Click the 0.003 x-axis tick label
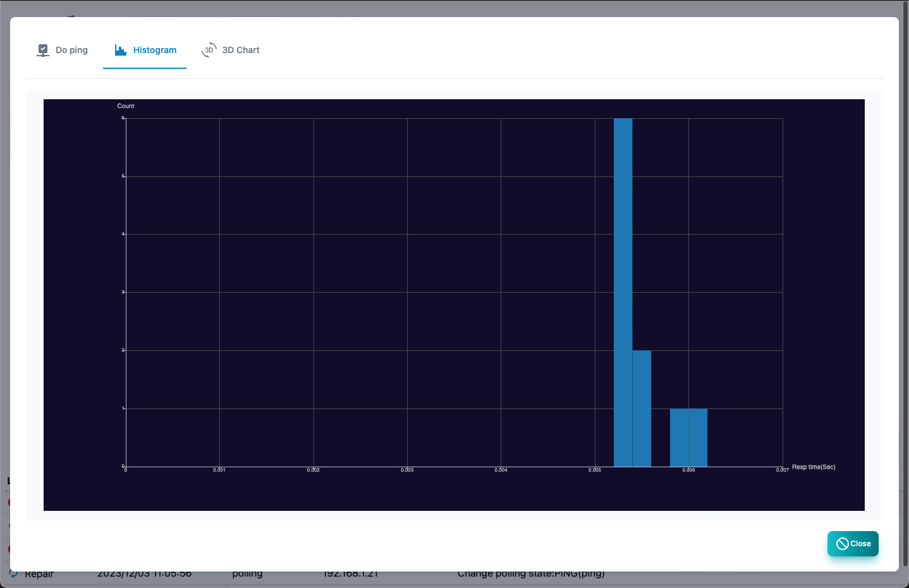 [407, 470]
